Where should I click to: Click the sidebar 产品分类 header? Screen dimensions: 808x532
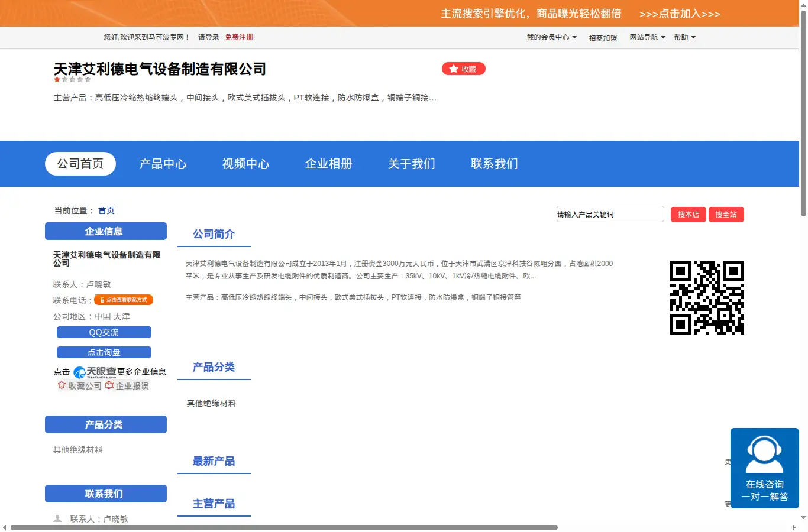106,424
